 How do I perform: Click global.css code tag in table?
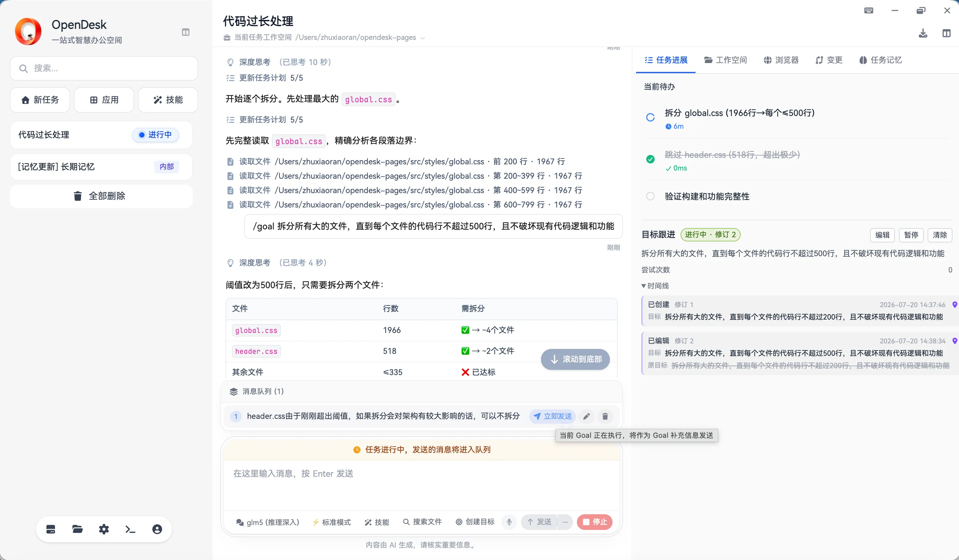pyautogui.click(x=256, y=331)
